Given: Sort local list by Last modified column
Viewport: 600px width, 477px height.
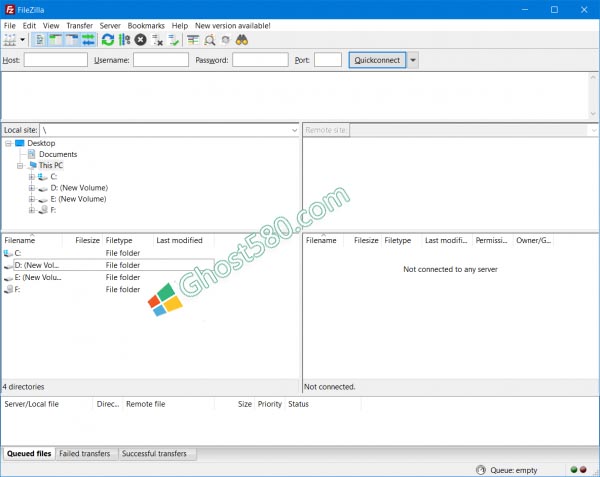Looking at the screenshot, I should tap(184, 241).
